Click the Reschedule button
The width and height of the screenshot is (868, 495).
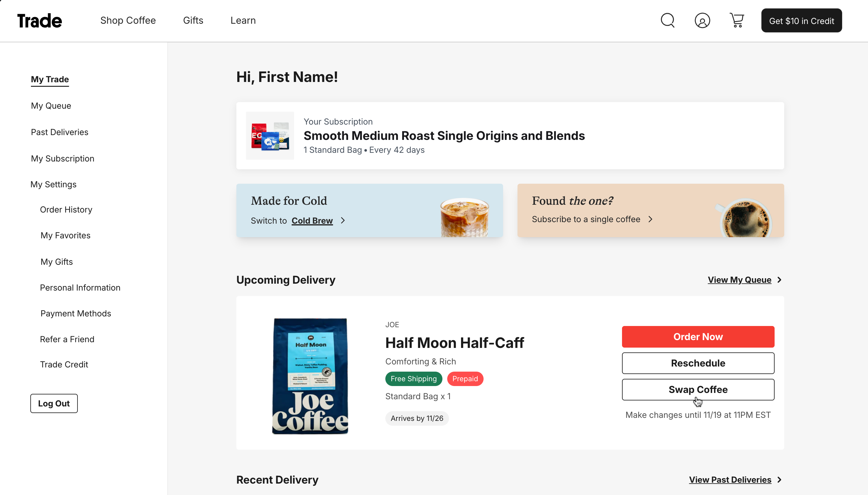698,363
